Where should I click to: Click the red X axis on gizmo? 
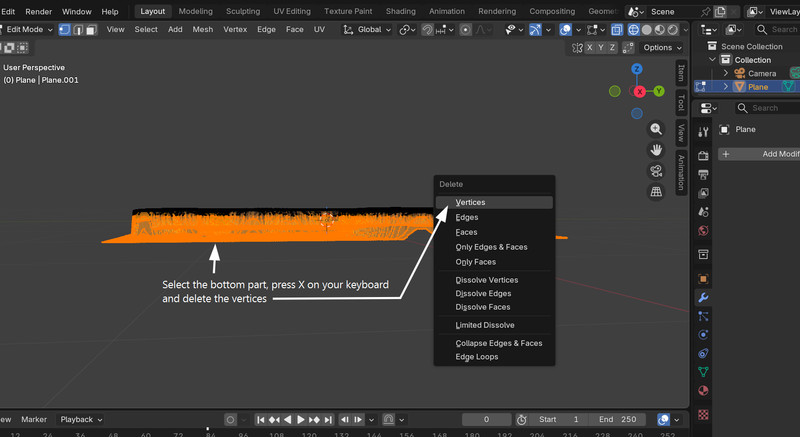tap(639, 91)
